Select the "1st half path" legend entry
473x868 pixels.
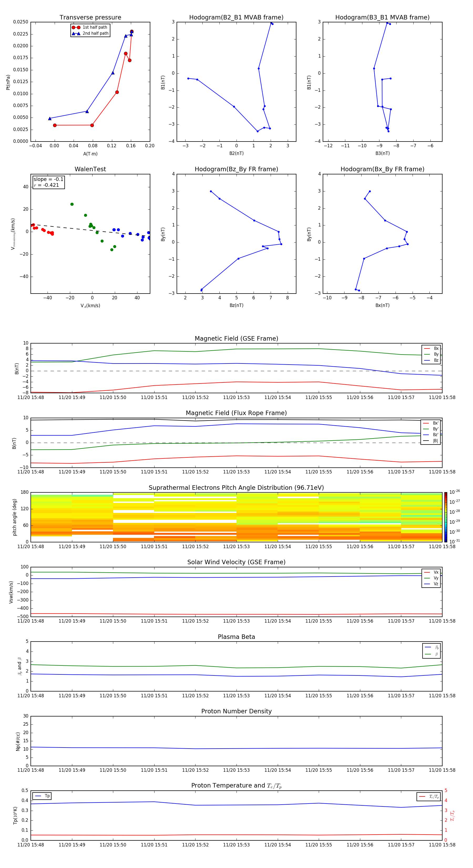[x=90, y=27]
